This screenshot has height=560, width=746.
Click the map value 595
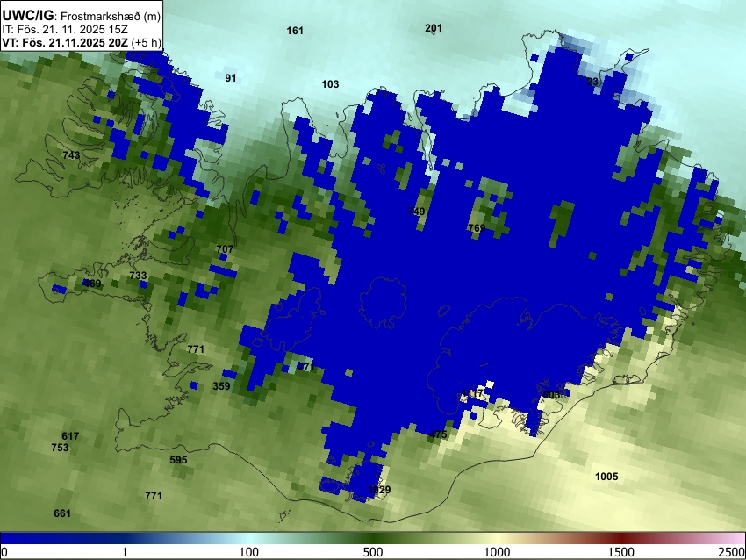[x=178, y=460]
